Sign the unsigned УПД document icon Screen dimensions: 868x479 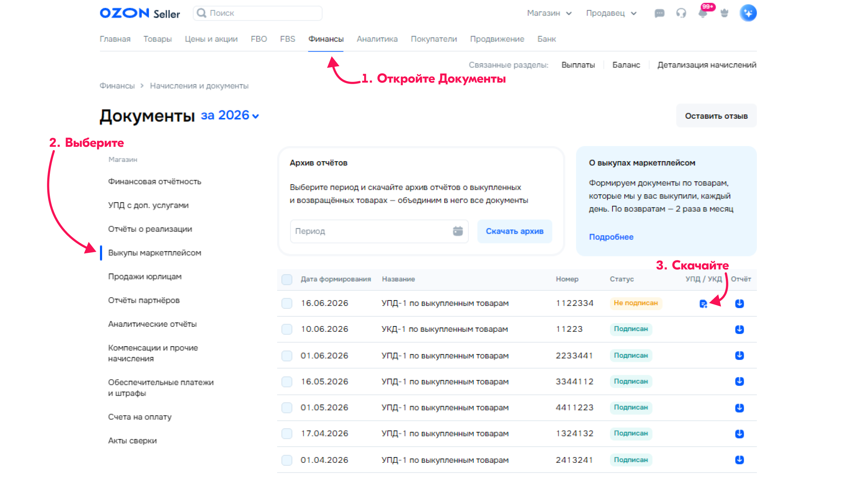coord(703,304)
